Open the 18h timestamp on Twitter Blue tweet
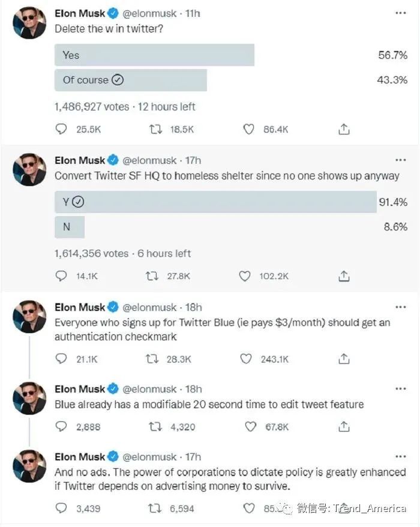This screenshot has width=420, height=527. pyautogui.click(x=194, y=307)
